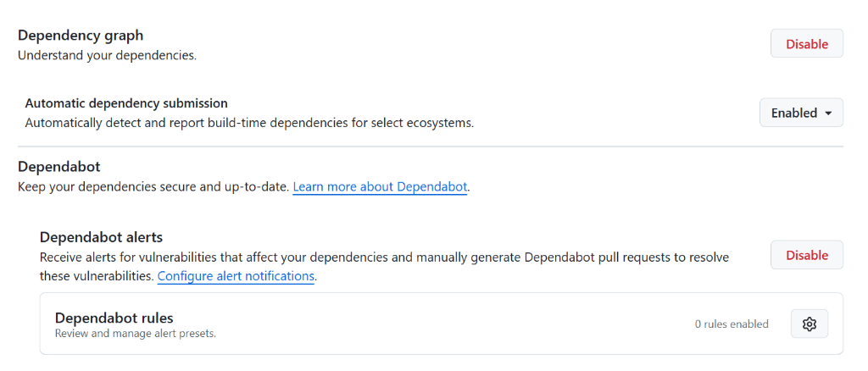Image resolution: width=868 pixels, height=371 pixels.
Task: Select the Dependabot section heading
Action: click(59, 166)
